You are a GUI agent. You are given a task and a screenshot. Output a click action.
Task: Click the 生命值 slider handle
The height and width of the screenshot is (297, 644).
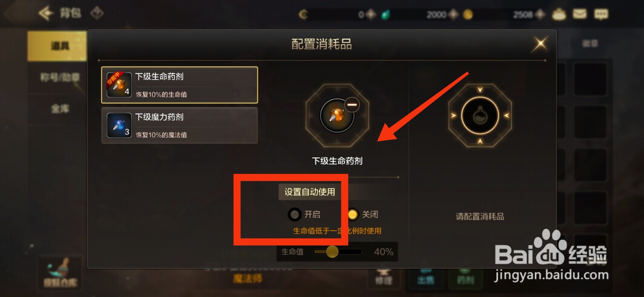[x=332, y=252]
